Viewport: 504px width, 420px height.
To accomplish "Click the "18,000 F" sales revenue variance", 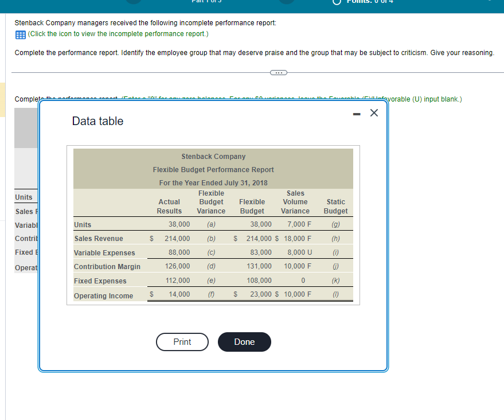I will 298,238.
